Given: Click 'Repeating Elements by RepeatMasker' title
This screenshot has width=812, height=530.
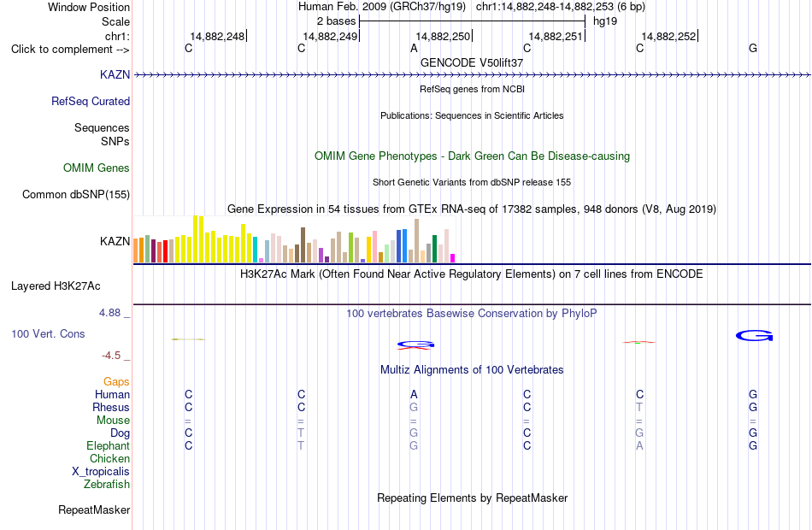Looking at the screenshot, I should tap(472, 498).
